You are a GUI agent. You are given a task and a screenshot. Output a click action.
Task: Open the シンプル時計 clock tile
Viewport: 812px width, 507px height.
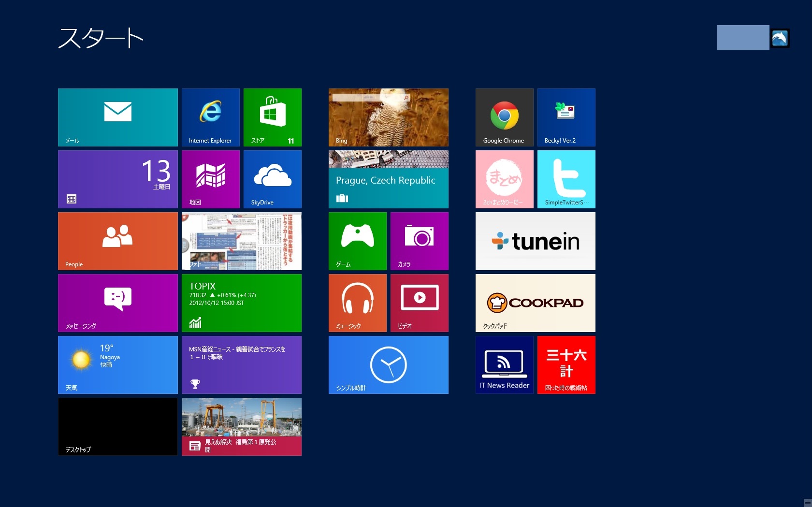pos(389,365)
